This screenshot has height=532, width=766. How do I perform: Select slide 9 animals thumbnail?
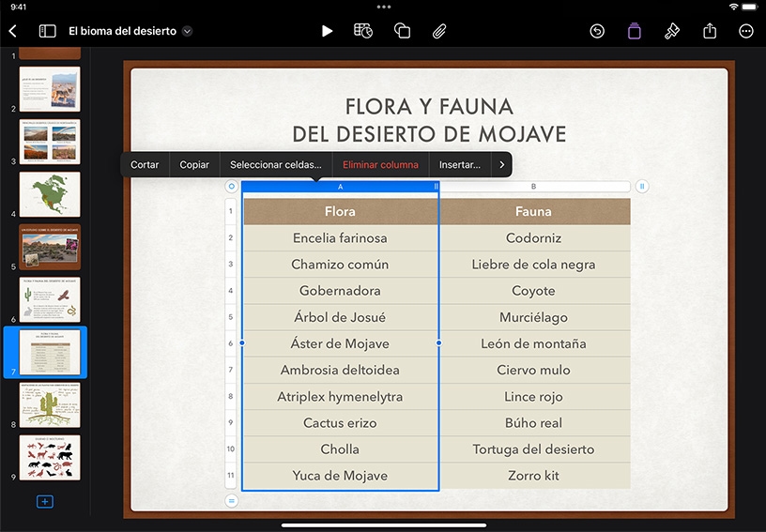[x=50, y=458]
